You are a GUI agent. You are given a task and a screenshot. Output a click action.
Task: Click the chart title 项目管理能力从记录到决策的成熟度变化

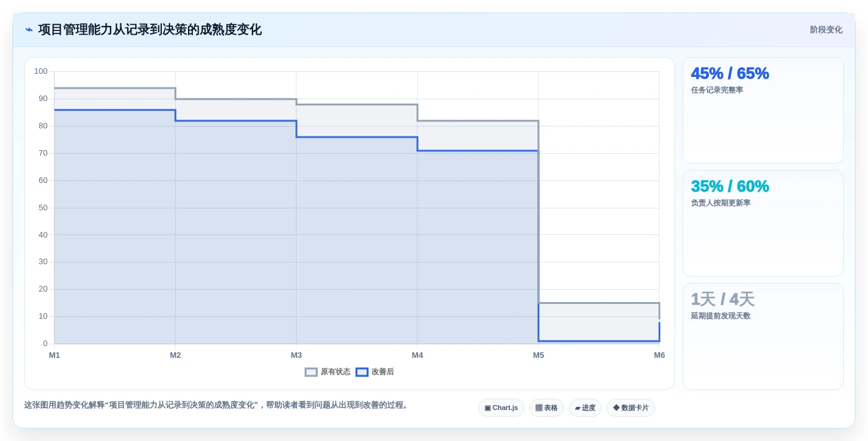click(150, 30)
